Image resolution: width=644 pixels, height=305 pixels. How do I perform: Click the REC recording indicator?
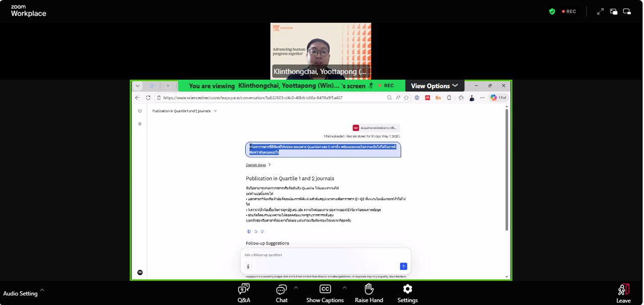click(x=569, y=11)
